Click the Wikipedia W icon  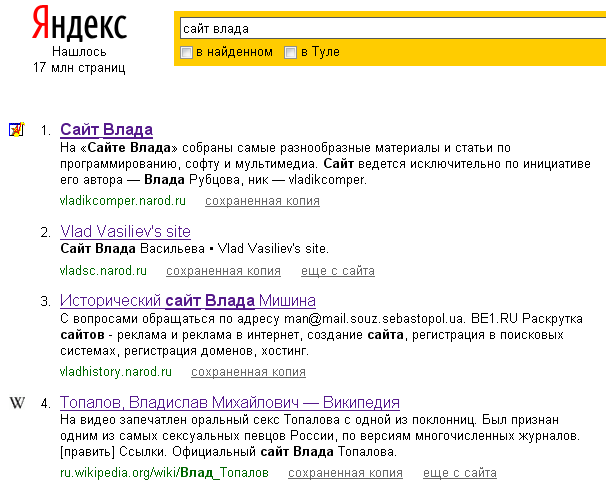click(x=17, y=403)
